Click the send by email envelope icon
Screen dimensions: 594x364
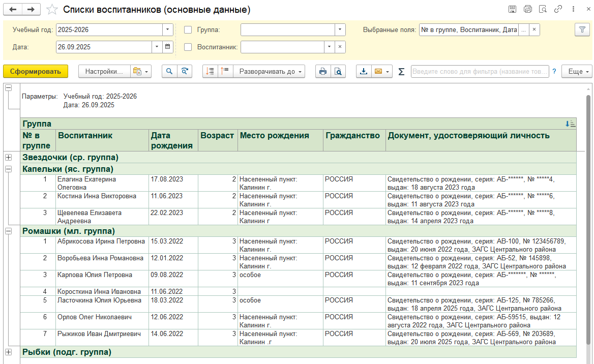pyautogui.click(x=378, y=72)
